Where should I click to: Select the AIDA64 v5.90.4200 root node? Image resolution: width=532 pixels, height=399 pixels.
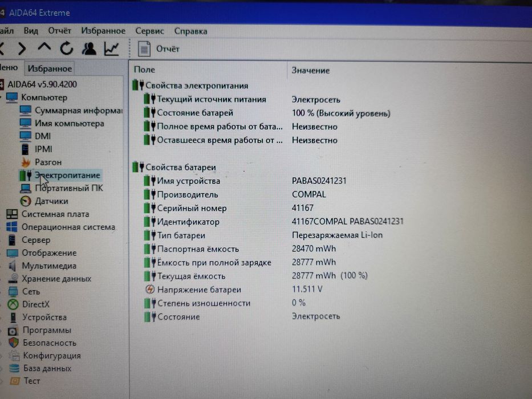coord(42,84)
